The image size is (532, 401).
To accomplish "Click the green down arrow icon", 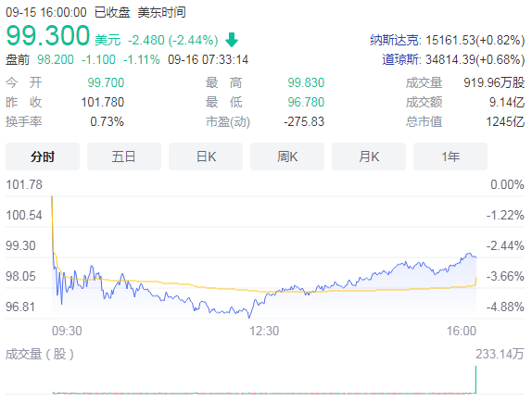I will tap(232, 40).
